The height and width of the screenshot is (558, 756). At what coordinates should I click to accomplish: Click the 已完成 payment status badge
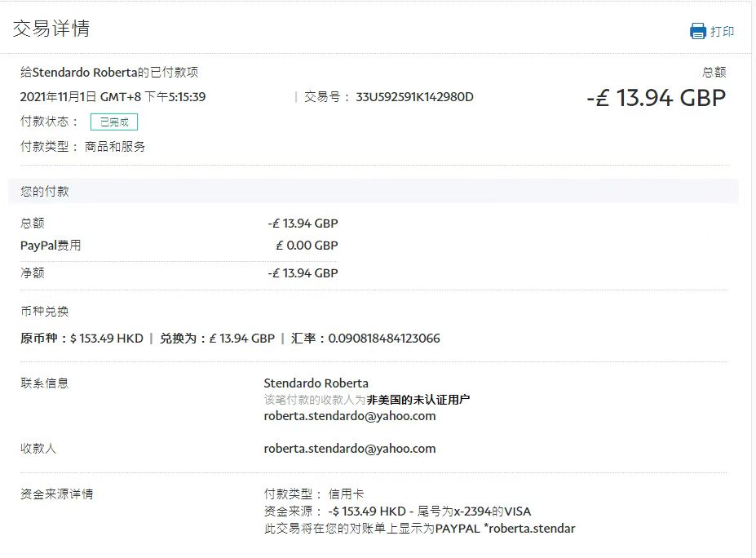coord(114,122)
